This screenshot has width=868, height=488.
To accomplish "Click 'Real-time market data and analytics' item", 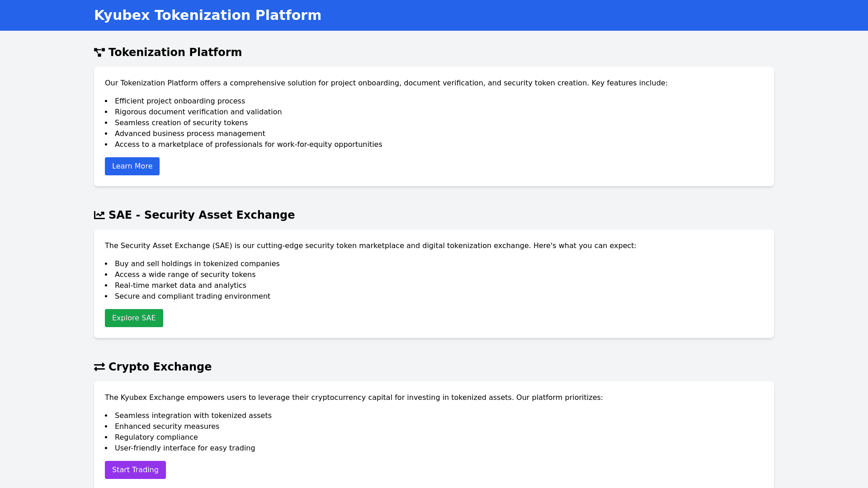I will [180, 286].
